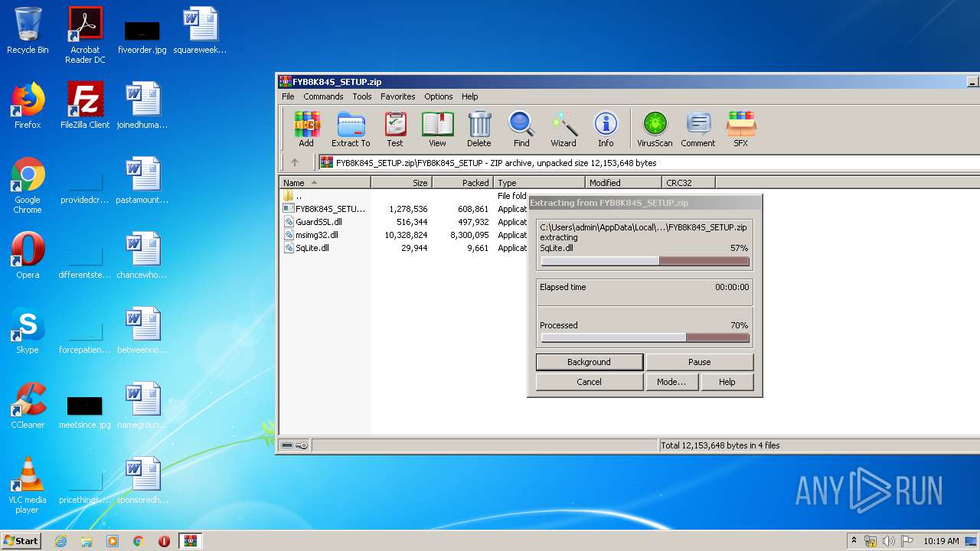Viewport: 980px width, 551px height.
Task: Pause the extraction
Action: (699, 362)
